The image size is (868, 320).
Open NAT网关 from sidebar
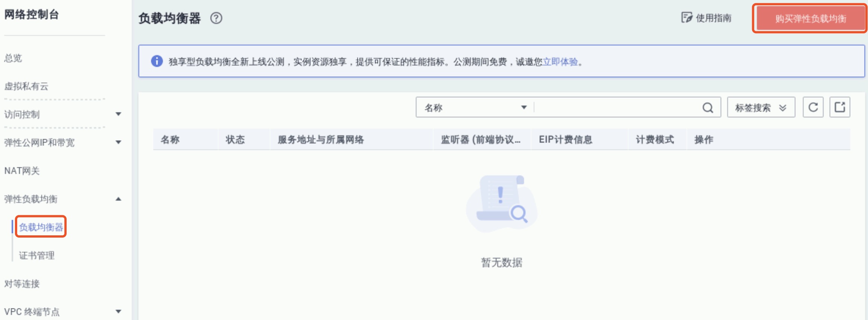click(22, 171)
